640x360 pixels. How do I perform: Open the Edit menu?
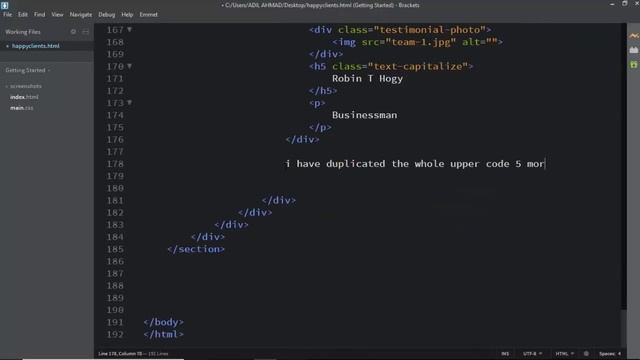[22, 14]
